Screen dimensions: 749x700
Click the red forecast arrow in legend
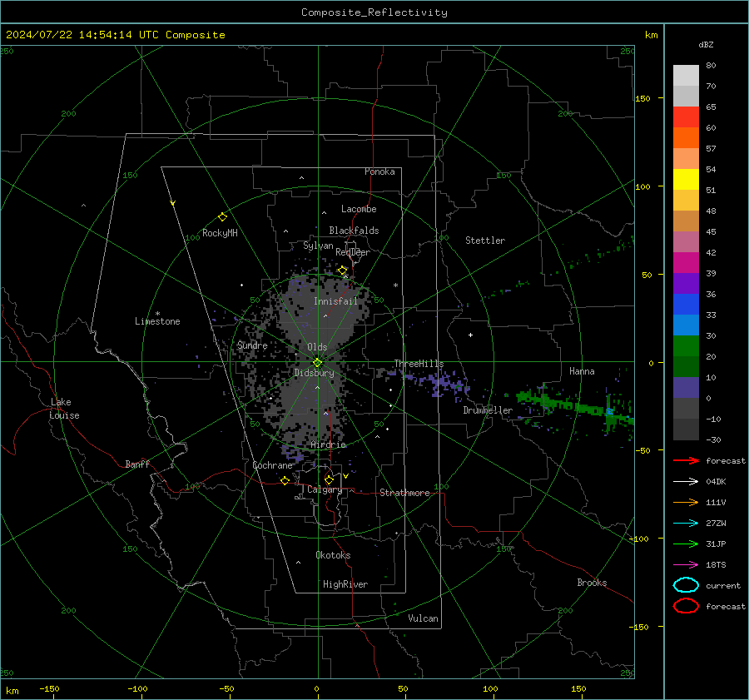tap(686, 460)
